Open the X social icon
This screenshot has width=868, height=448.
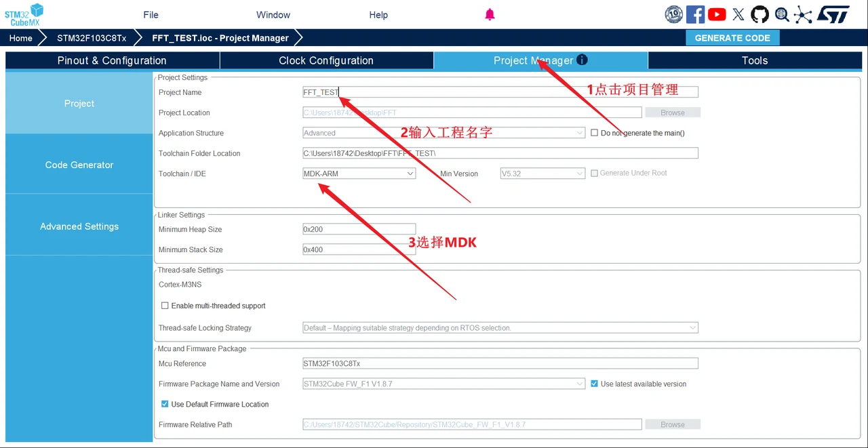click(x=738, y=14)
